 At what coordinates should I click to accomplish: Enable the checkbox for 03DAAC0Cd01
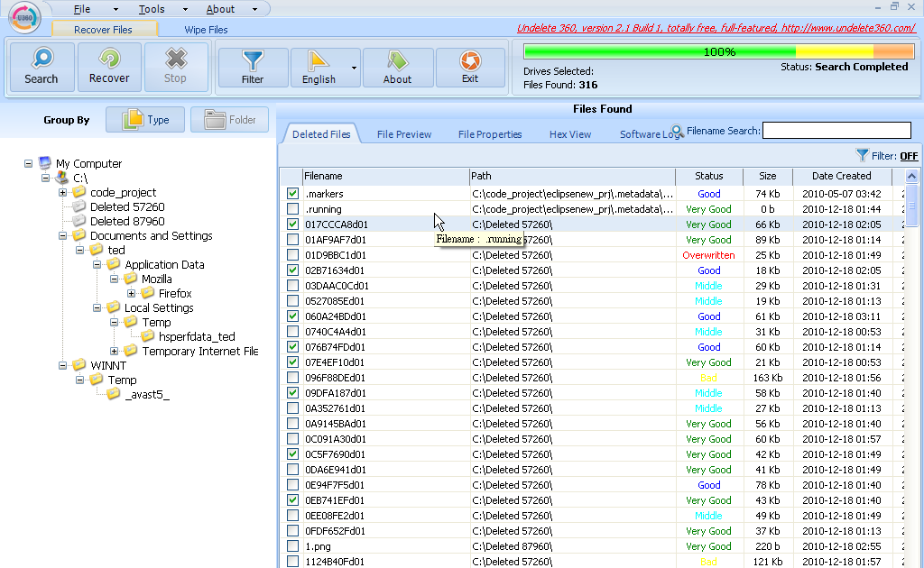292,286
